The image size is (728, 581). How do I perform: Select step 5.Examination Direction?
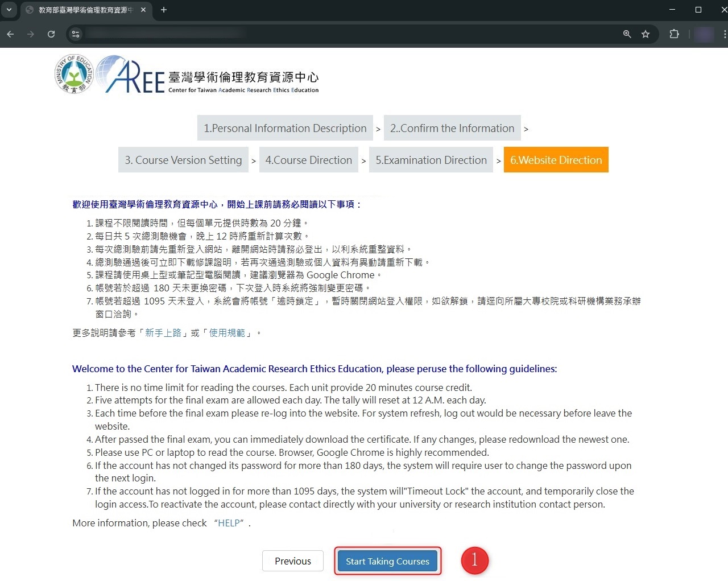(431, 160)
